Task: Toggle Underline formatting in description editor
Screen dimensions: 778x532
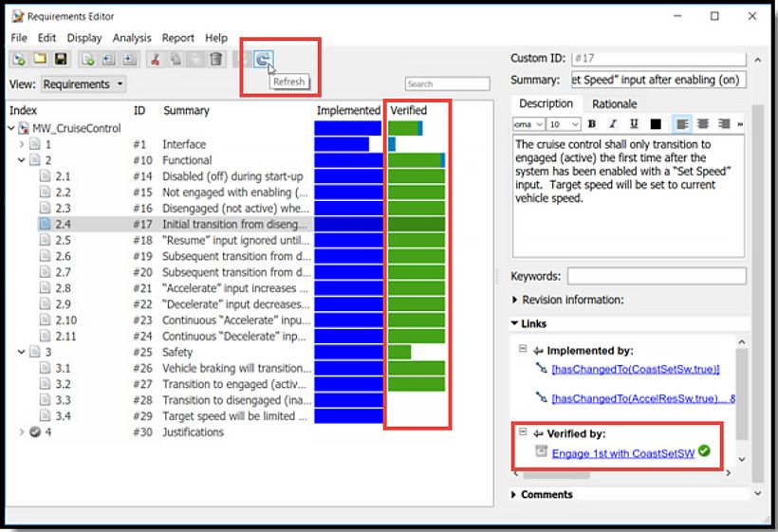Action: pyautogui.click(x=634, y=124)
